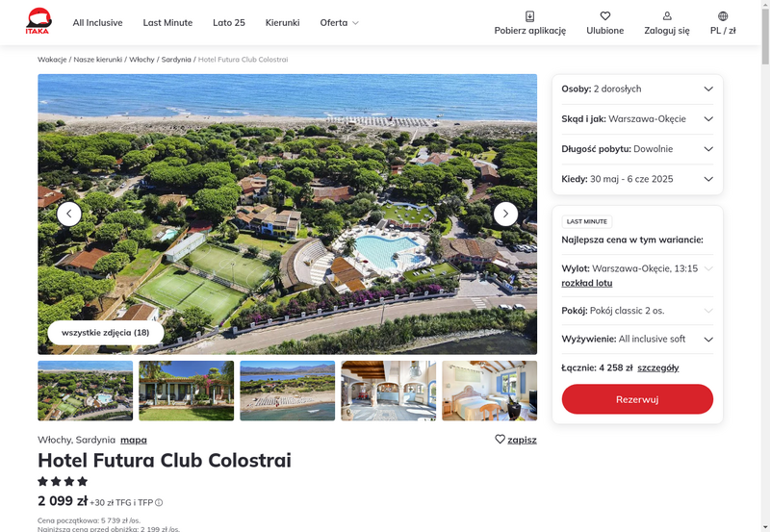Expand the Skąd i jak departure dropdown
This screenshot has width=770, height=532.
tap(637, 119)
